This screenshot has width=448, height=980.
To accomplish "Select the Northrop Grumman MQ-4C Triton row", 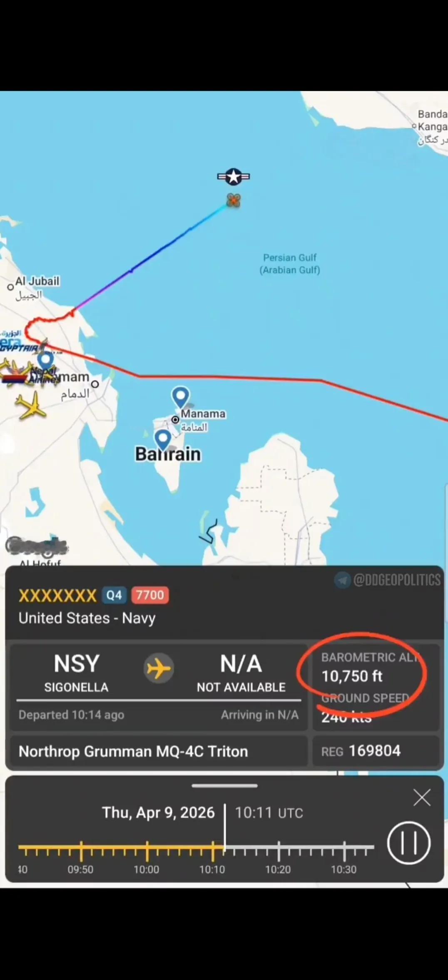I will click(159, 751).
